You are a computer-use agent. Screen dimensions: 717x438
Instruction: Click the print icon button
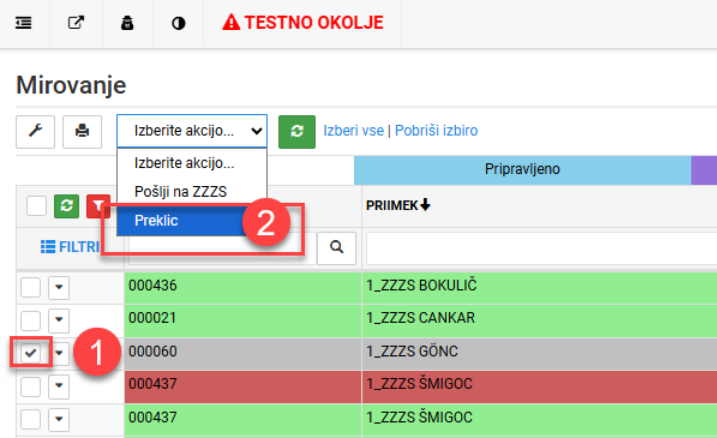[x=82, y=132]
